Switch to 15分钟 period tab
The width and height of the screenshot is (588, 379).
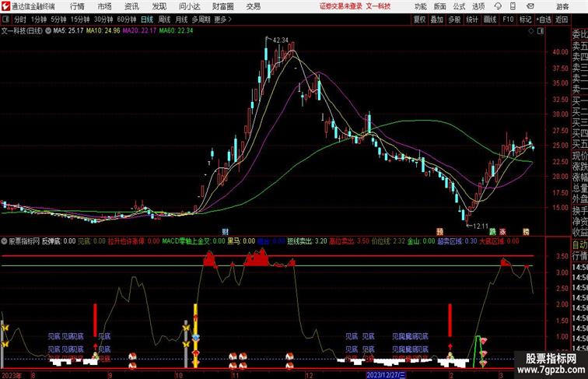point(80,19)
